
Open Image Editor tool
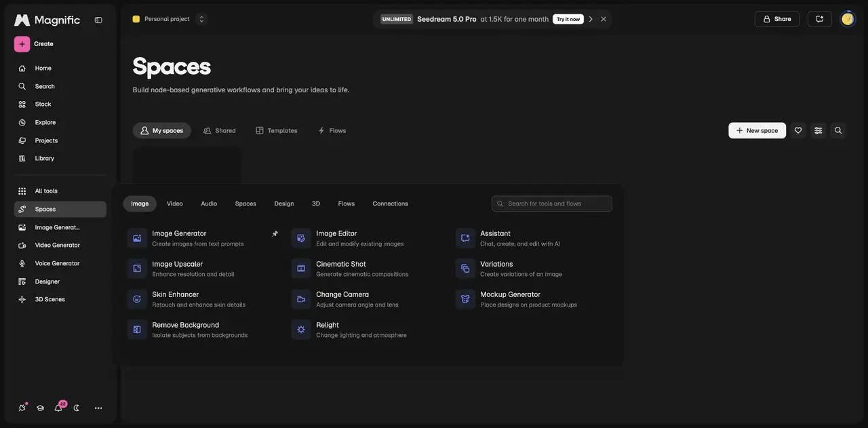click(367, 238)
